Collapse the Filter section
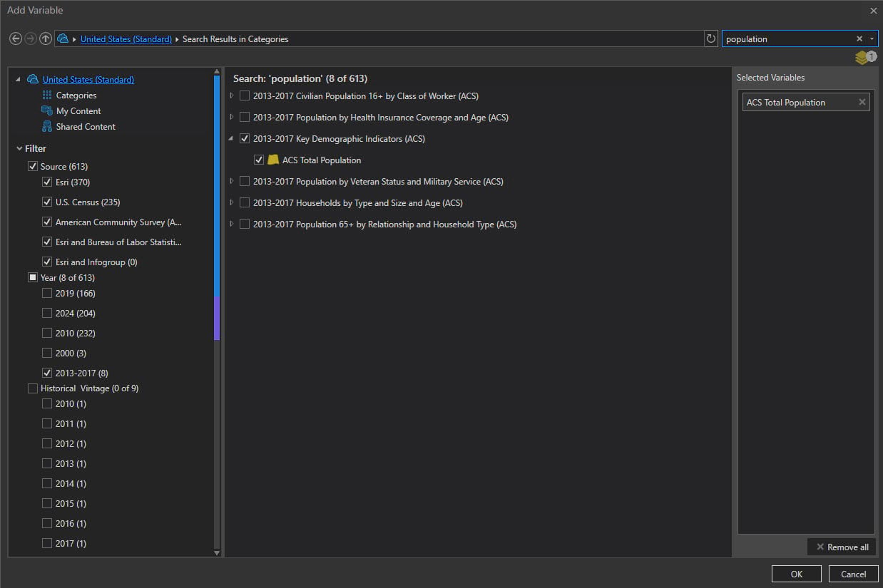Image resolution: width=883 pixels, height=588 pixels. pyautogui.click(x=19, y=149)
